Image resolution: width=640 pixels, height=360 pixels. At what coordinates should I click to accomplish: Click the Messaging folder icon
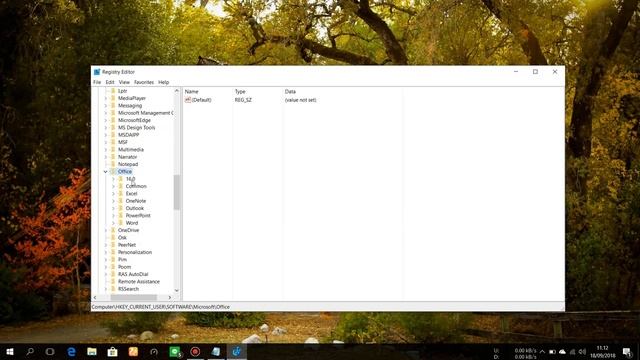pyautogui.click(x=113, y=105)
